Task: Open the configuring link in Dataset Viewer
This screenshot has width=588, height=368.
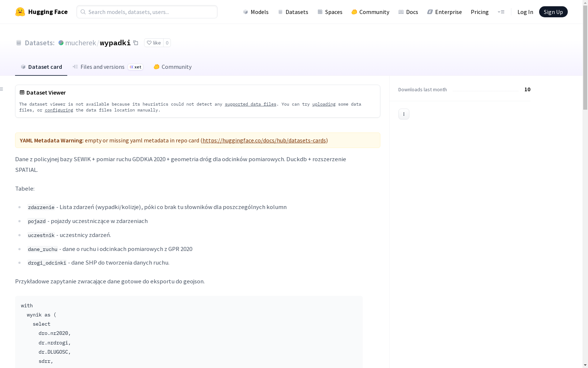Action: (x=59, y=110)
